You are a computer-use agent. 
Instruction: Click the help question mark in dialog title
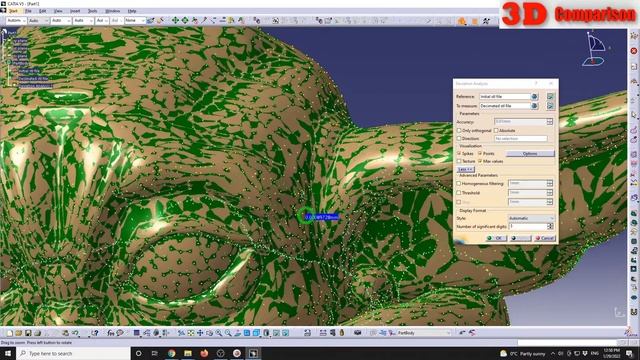[x=536, y=83]
